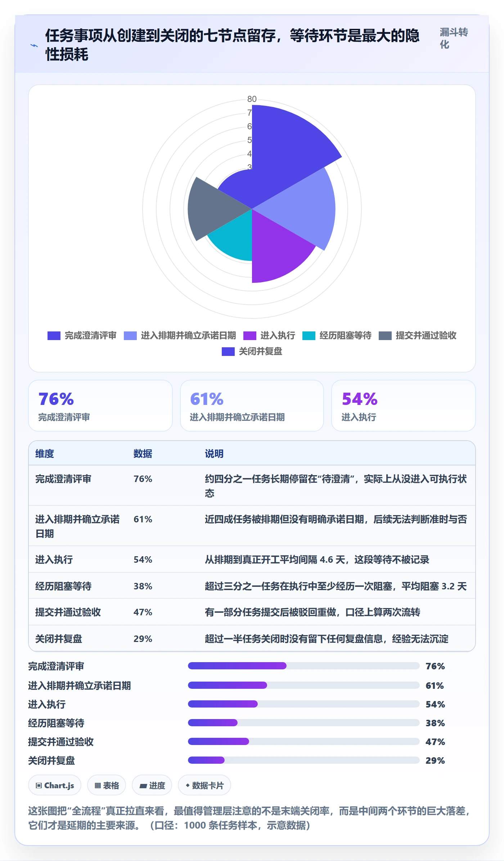This screenshot has height=861, width=504.
Task: Select the 76% stat card
Action: 100,406
